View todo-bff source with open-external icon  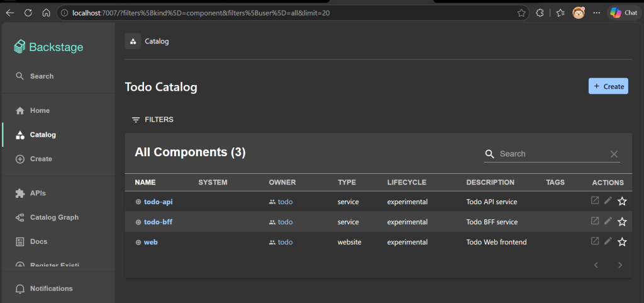[x=594, y=220]
